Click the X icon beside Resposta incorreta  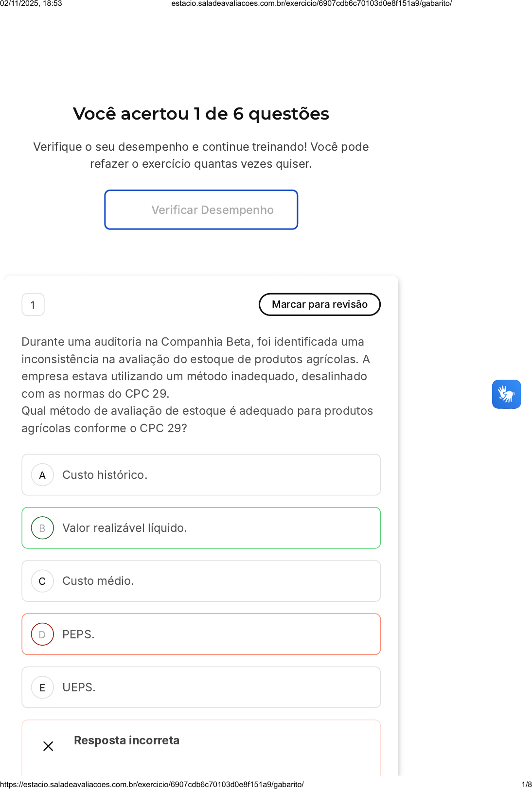(48, 746)
